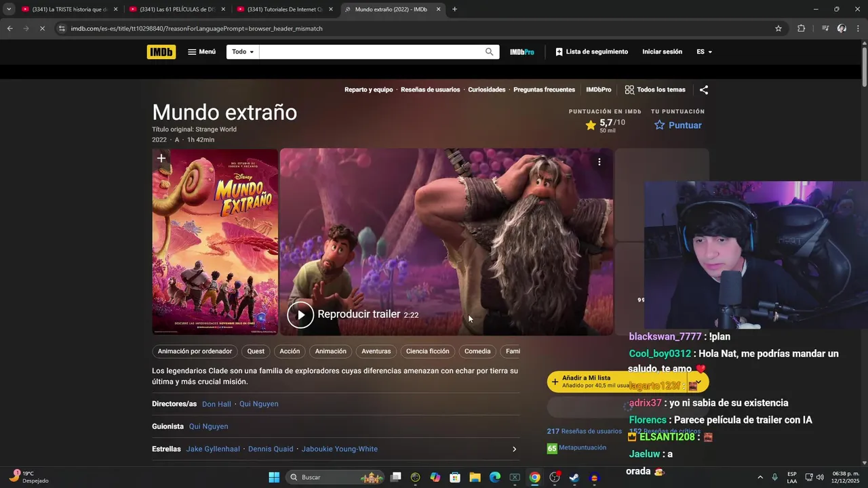
Task: Click the IMDb logo to go home
Action: [x=161, y=52]
